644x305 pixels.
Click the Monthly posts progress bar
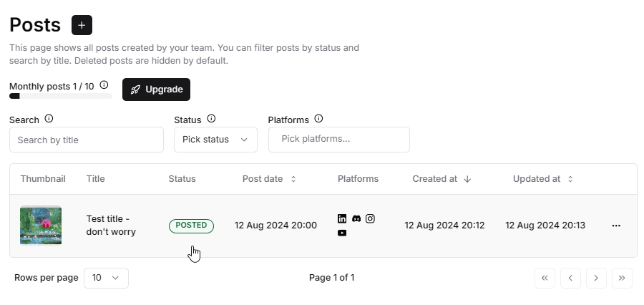pyautogui.click(x=61, y=96)
